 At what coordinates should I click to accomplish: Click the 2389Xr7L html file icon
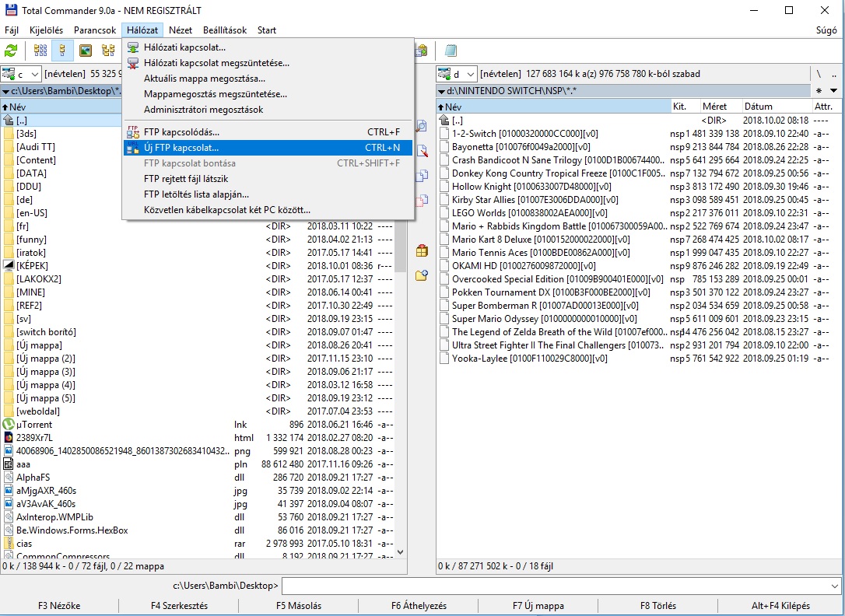(x=8, y=438)
